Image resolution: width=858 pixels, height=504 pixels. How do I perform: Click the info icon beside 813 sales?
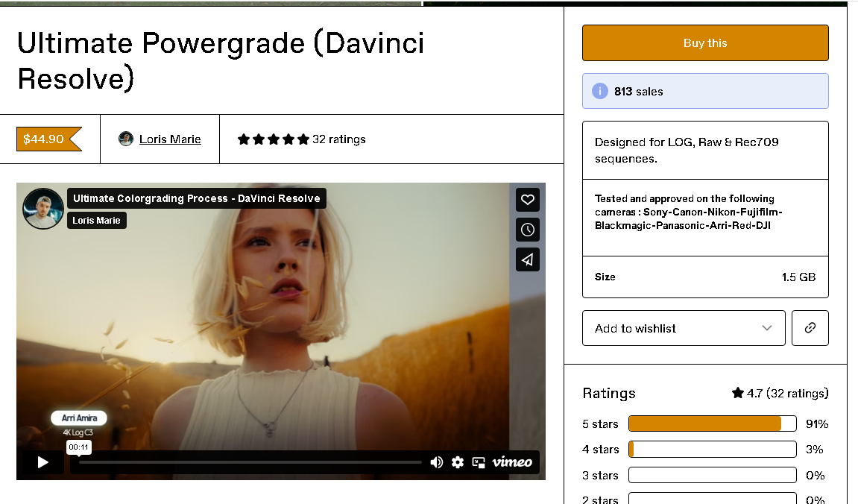[x=600, y=91]
